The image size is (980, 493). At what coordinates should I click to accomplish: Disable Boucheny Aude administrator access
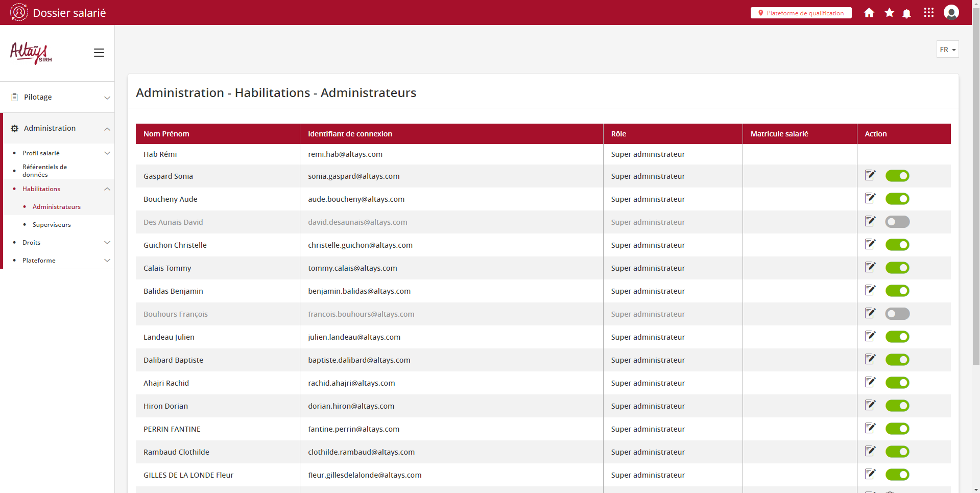tap(897, 199)
